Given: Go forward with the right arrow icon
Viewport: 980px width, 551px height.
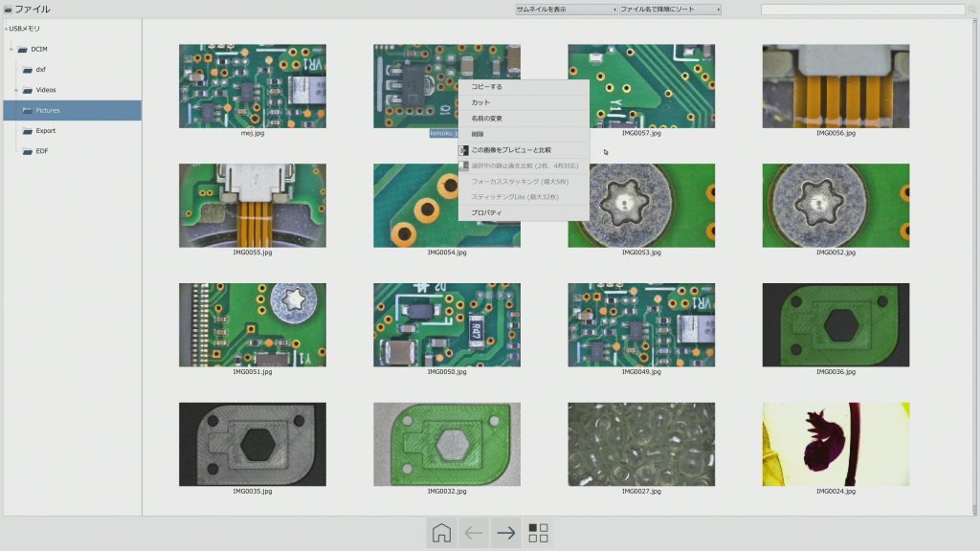Looking at the screenshot, I should coord(506,533).
